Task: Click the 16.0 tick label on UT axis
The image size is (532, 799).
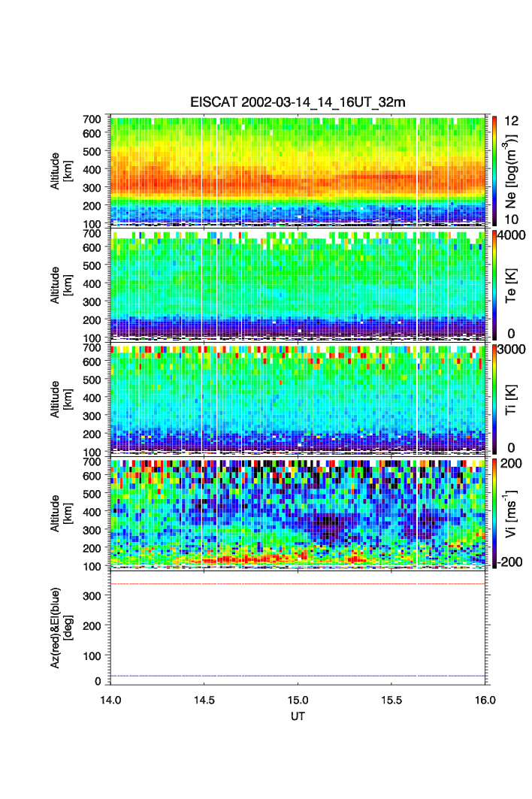Action: point(485,700)
